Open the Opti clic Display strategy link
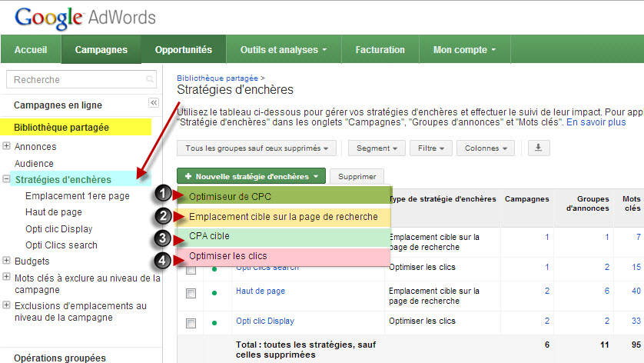This screenshot has height=363, width=644. [x=265, y=321]
